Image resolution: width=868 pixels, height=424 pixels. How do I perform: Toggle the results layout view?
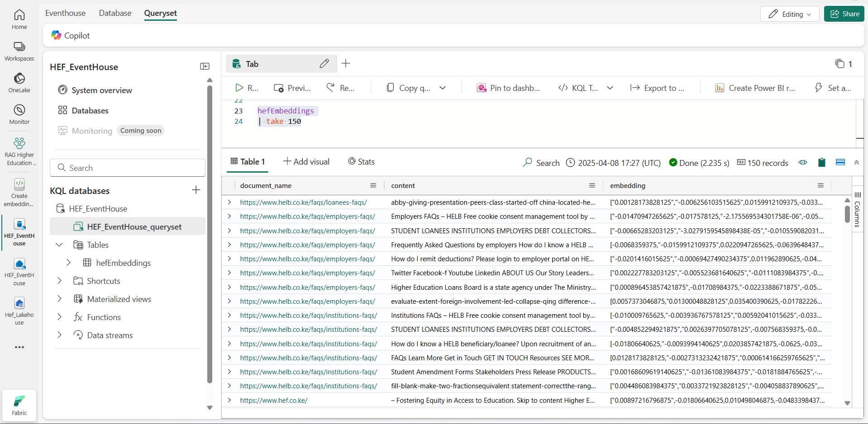pos(840,162)
